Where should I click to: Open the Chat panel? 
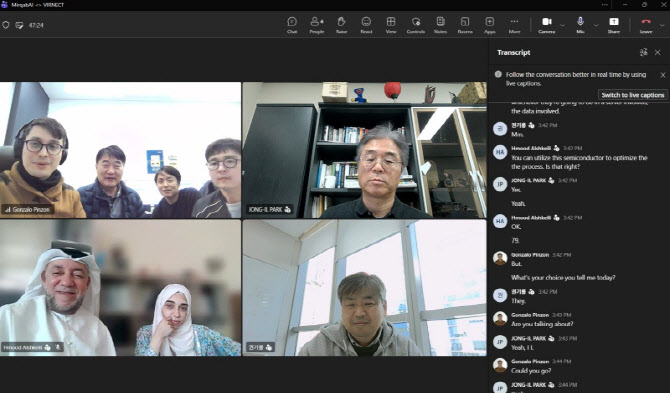point(292,25)
